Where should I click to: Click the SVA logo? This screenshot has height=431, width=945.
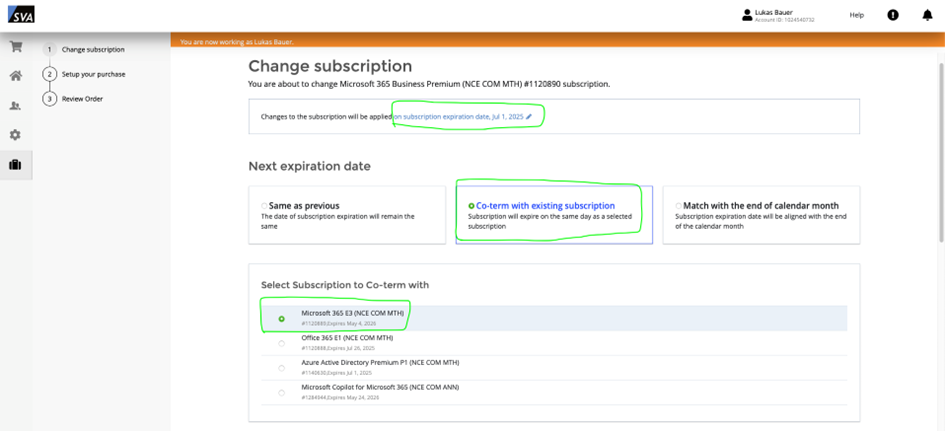click(20, 15)
